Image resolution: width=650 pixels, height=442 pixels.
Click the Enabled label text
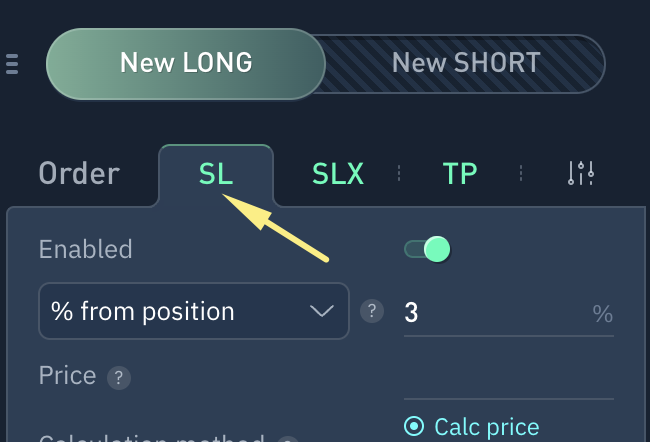(85, 249)
